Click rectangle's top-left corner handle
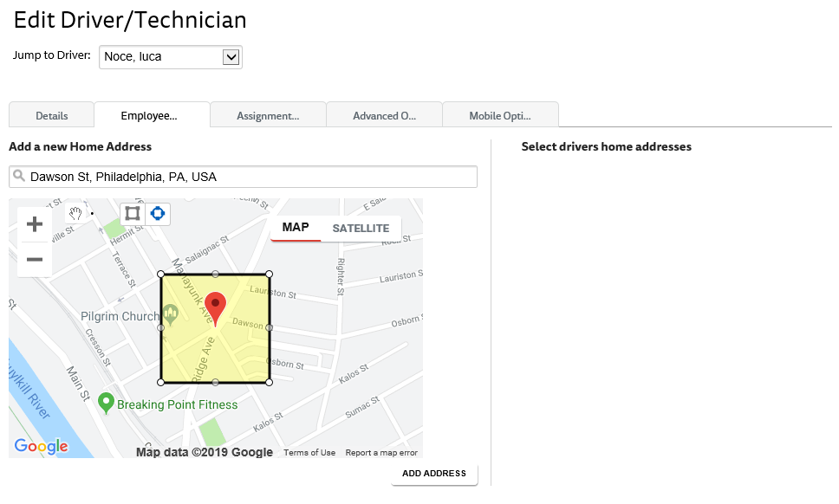This screenshot has height=504, width=839. (x=161, y=275)
